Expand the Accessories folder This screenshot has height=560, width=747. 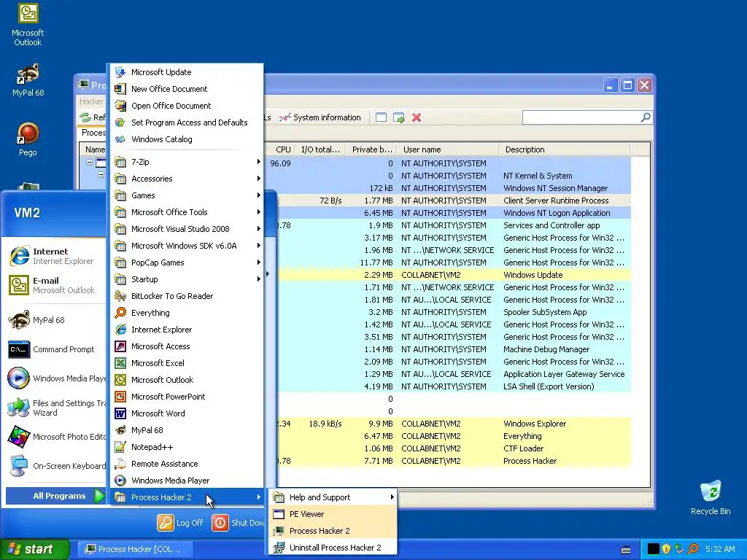click(x=187, y=179)
